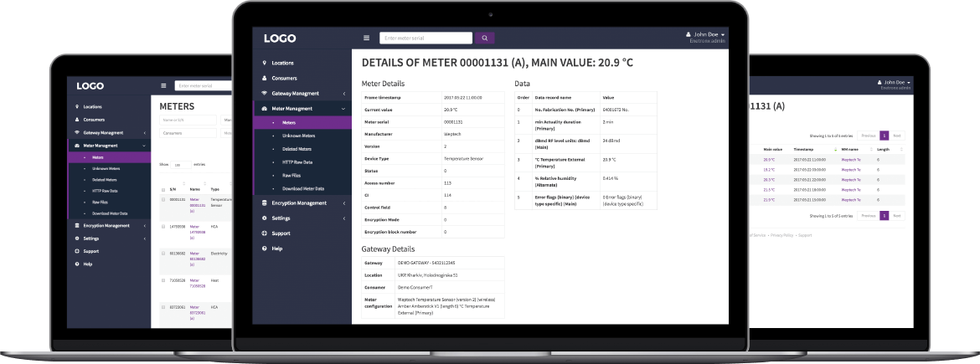Open Download Meter Data in center window sidebar
The image size is (980, 364).
pyautogui.click(x=303, y=188)
